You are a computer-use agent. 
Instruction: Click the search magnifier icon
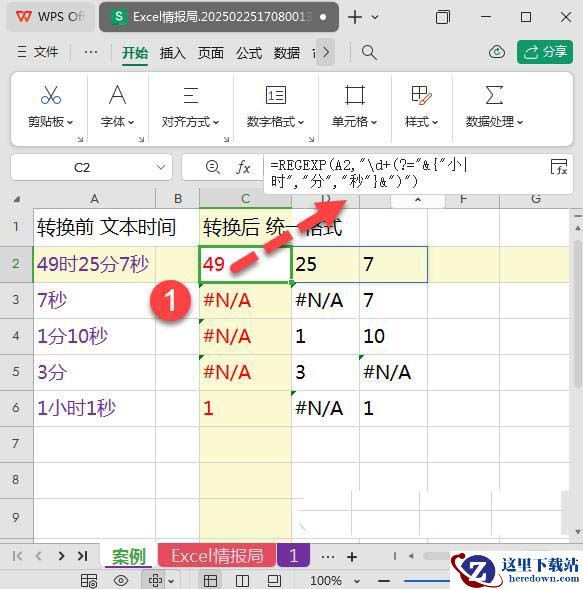369,52
